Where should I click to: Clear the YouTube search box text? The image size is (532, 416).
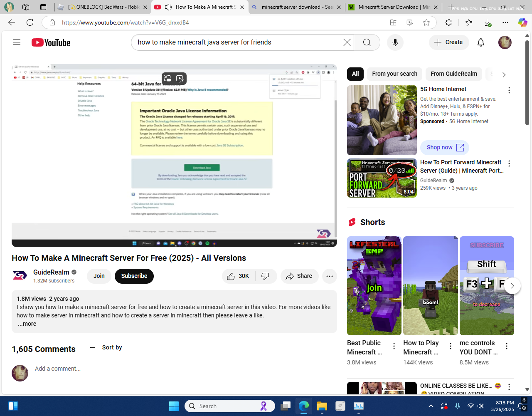tap(347, 42)
